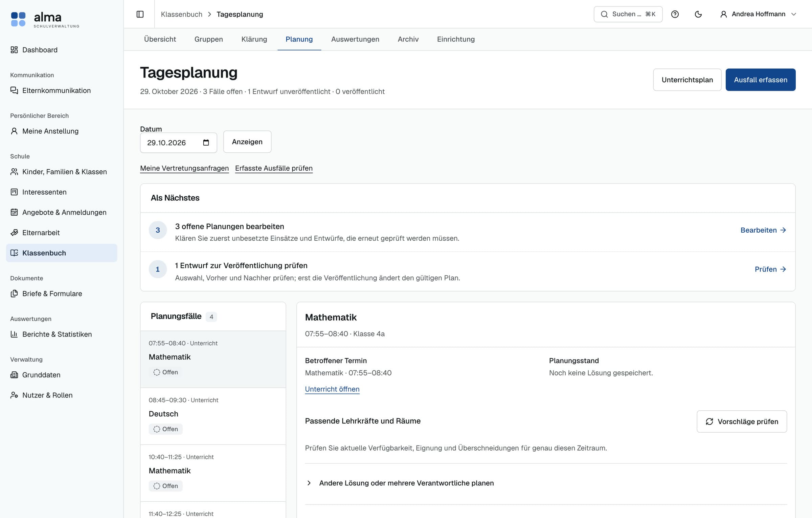Click the Briefe & Formulare documents icon

14,294
